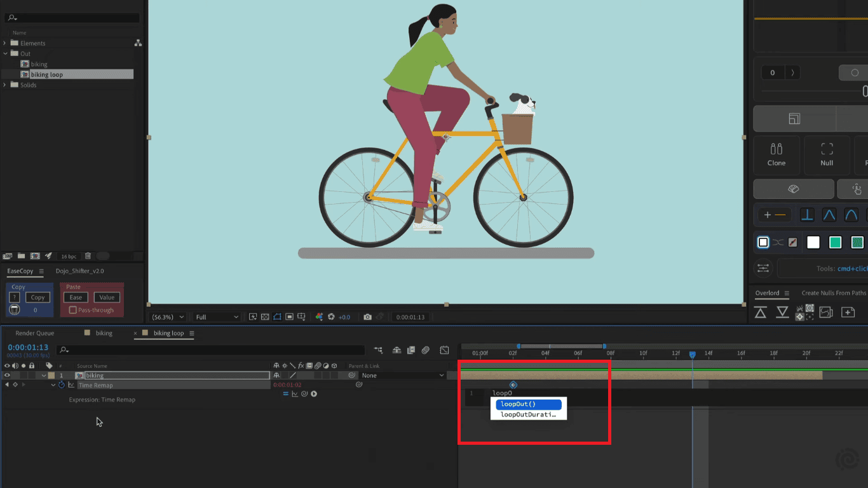Click the EaseCopy Copy button
The image size is (868, 488).
38,297
